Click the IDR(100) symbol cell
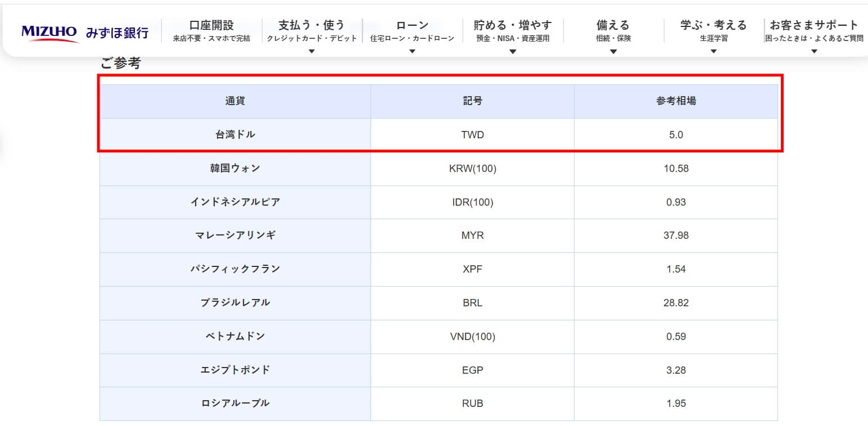Viewport: 868px width, 426px height. [472, 202]
